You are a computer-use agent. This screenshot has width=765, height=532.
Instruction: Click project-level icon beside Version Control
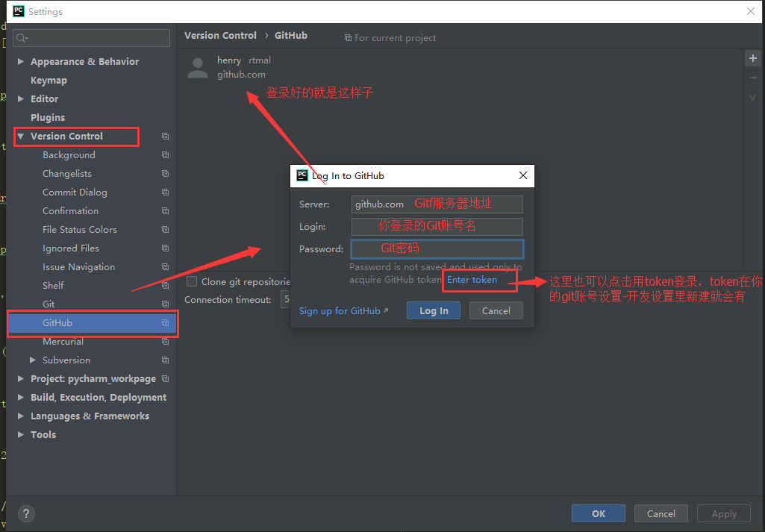pyautogui.click(x=166, y=136)
